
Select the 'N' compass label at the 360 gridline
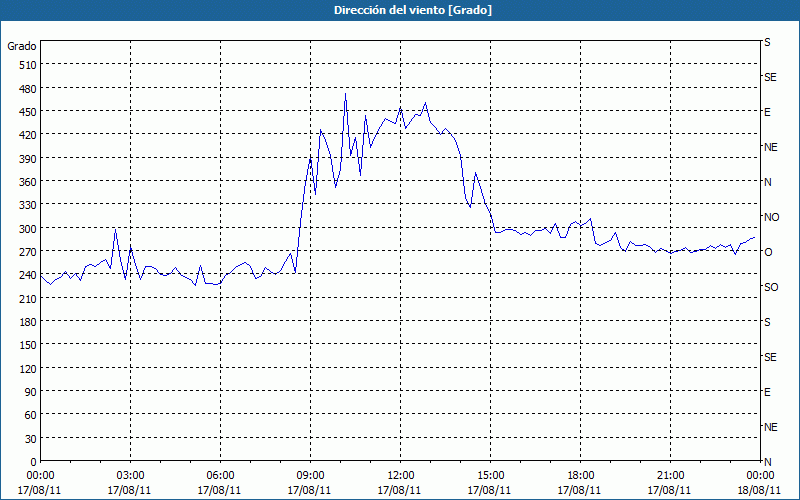[x=768, y=182]
